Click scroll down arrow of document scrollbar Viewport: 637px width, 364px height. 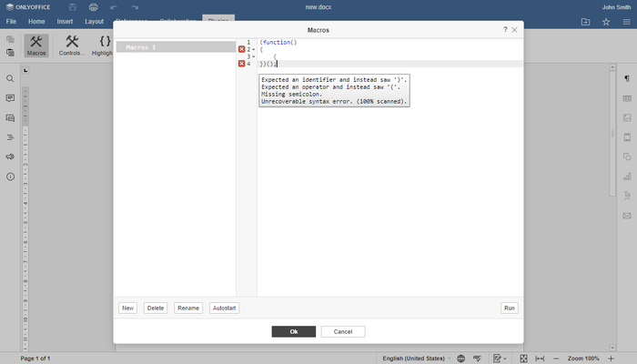(612, 348)
